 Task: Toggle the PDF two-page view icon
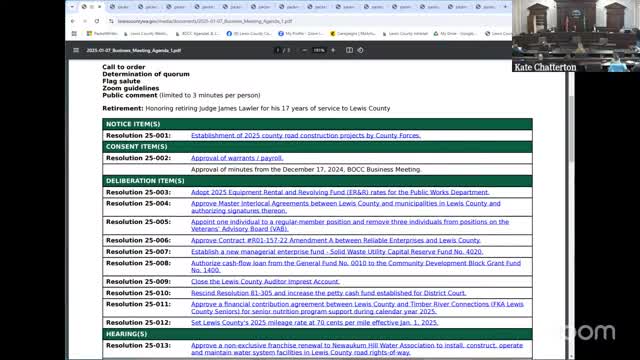pyautogui.click(x=349, y=50)
